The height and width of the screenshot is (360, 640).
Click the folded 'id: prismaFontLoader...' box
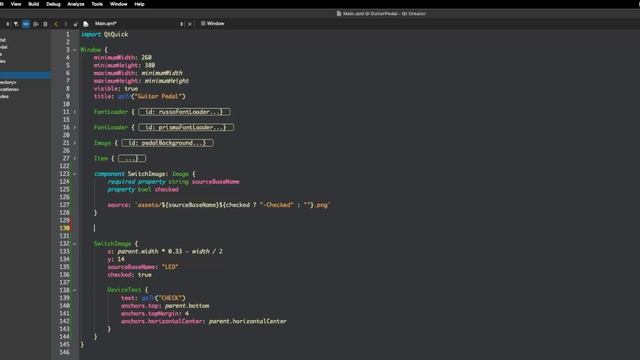[186, 127]
